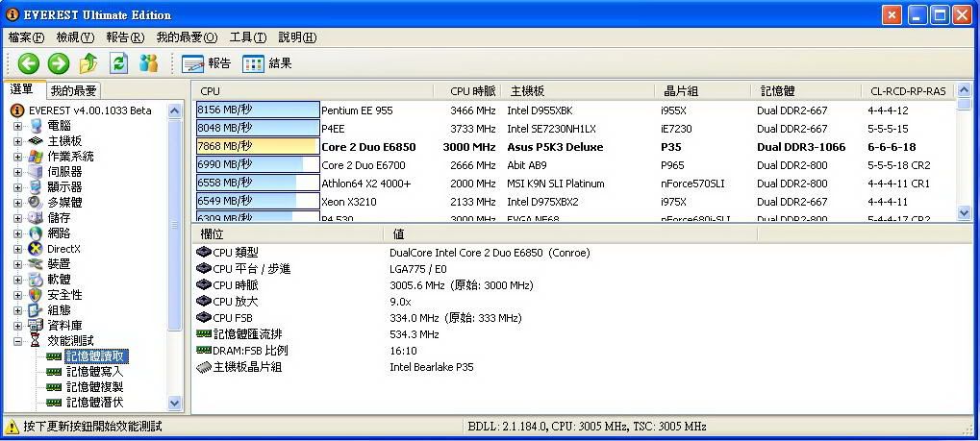Expand the 網路 tree node
Screen dimensions: 980x441
[17, 233]
